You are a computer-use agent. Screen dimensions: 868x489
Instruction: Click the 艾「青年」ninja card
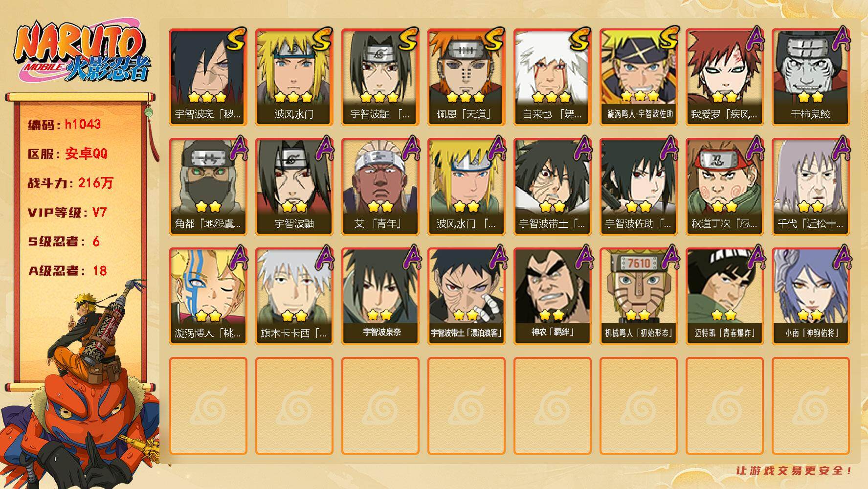tap(380, 186)
